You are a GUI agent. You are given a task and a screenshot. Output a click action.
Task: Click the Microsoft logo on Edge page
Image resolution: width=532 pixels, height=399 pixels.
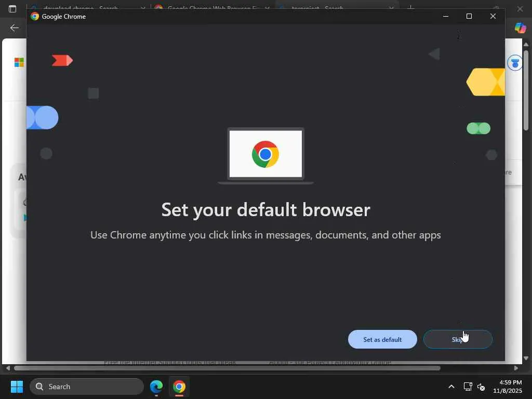(x=19, y=62)
